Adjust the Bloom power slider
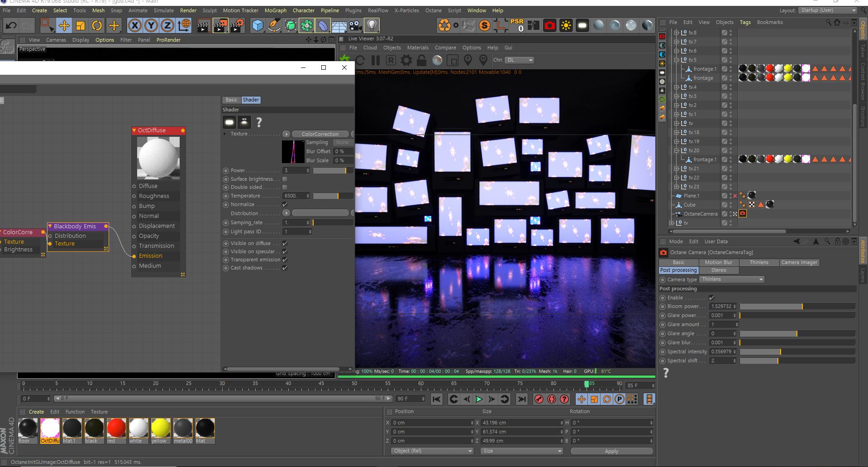 pos(797,307)
